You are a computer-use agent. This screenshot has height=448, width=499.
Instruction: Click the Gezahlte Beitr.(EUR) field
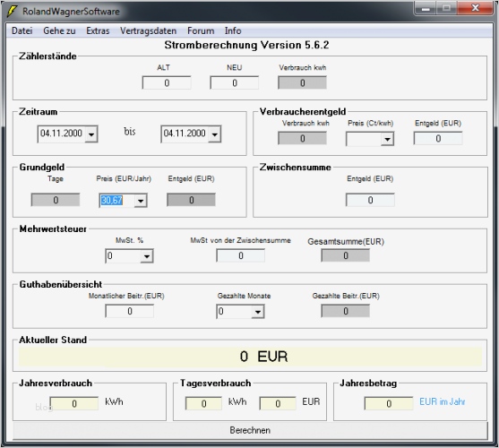345,311
